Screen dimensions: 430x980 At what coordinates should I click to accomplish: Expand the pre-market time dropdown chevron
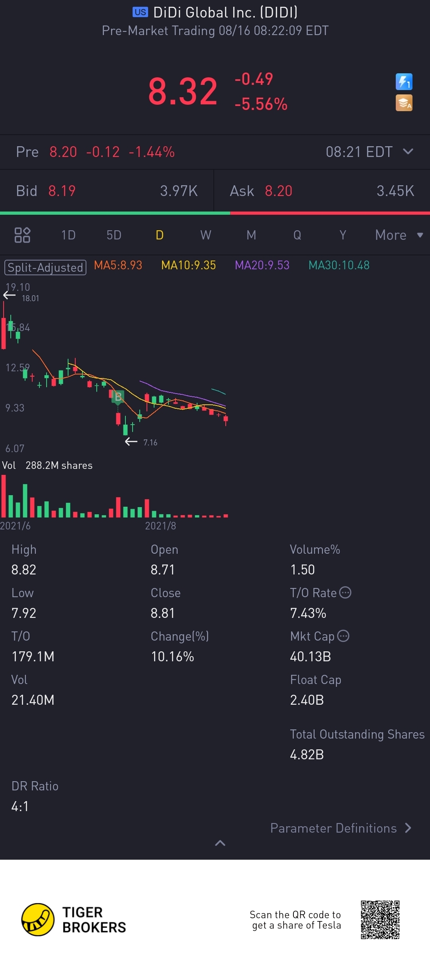coord(408,151)
